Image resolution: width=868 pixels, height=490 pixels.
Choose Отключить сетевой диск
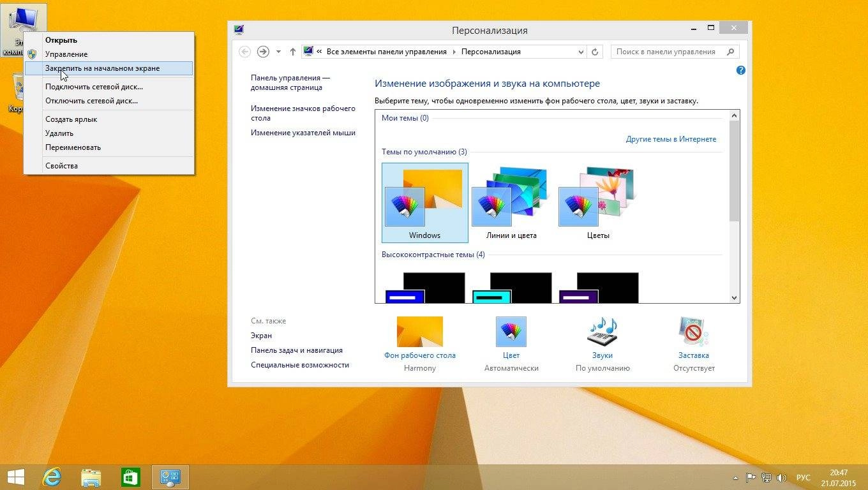pos(108,101)
